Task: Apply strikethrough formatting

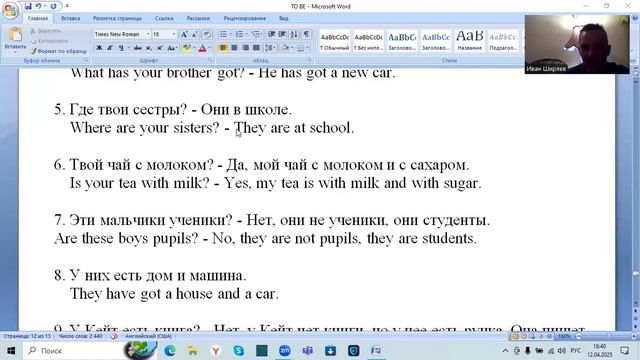Action: click(x=138, y=48)
